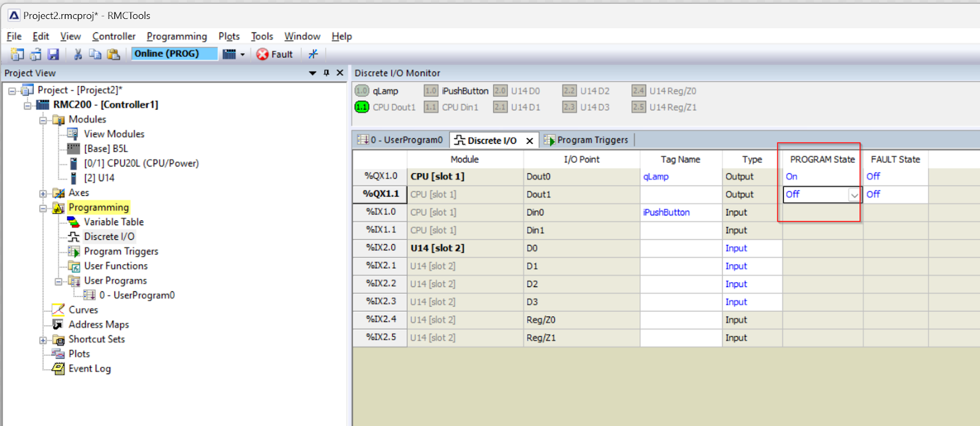Image resolution: width=980 pixels, height=426 pixels.
Task: Open the Controller menu
Action: [x=114, y=36]
